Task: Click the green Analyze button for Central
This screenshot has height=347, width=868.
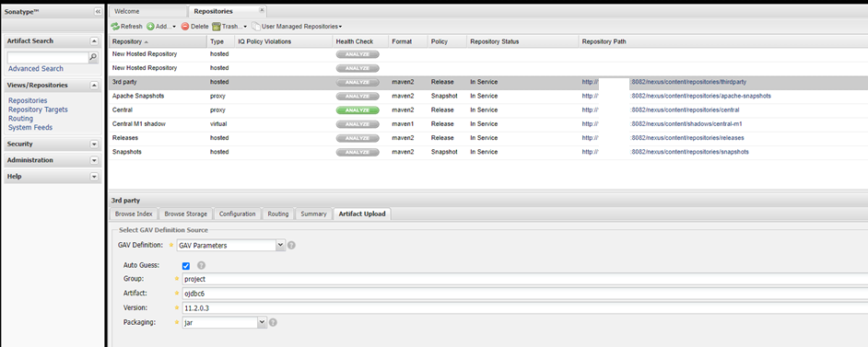Action: pyautogui.click(x=357, y=110)
